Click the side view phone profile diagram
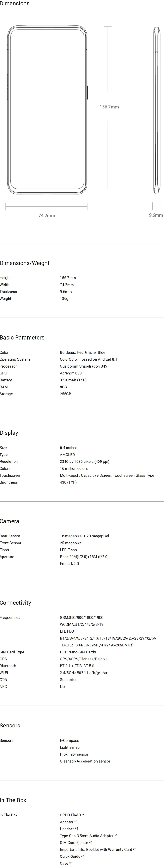This screenshot has width=164, height=868. pos(157,110)
